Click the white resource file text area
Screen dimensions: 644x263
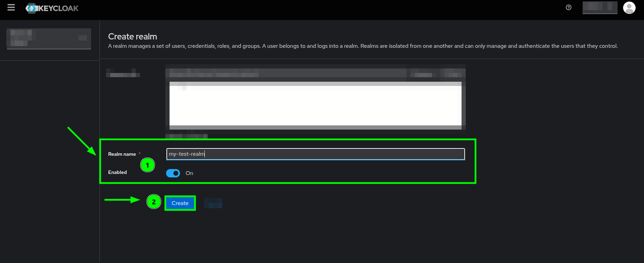(315, 105)
